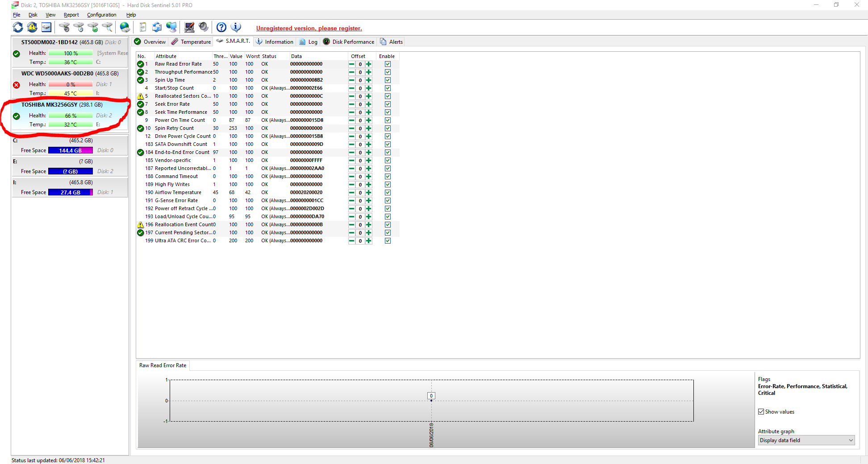Click the Status column header
This screenshot has width=868, height=464.
point(275,56)
